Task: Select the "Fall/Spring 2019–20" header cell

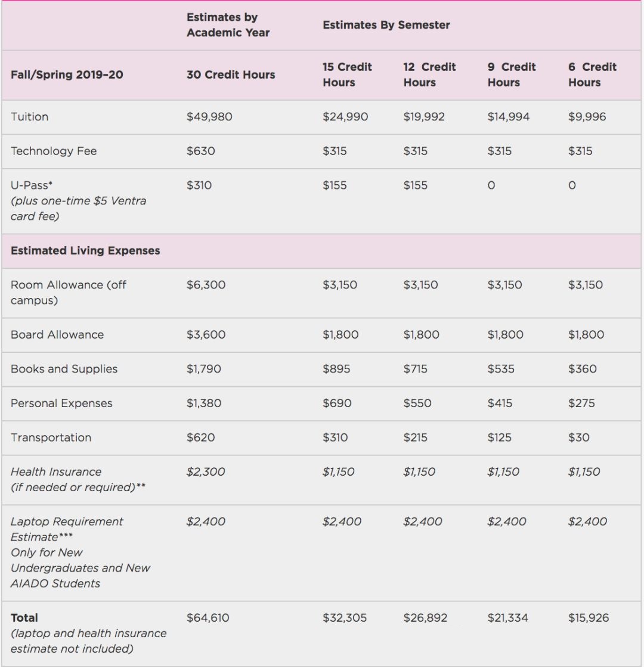Action: click(x=67, y=75)
